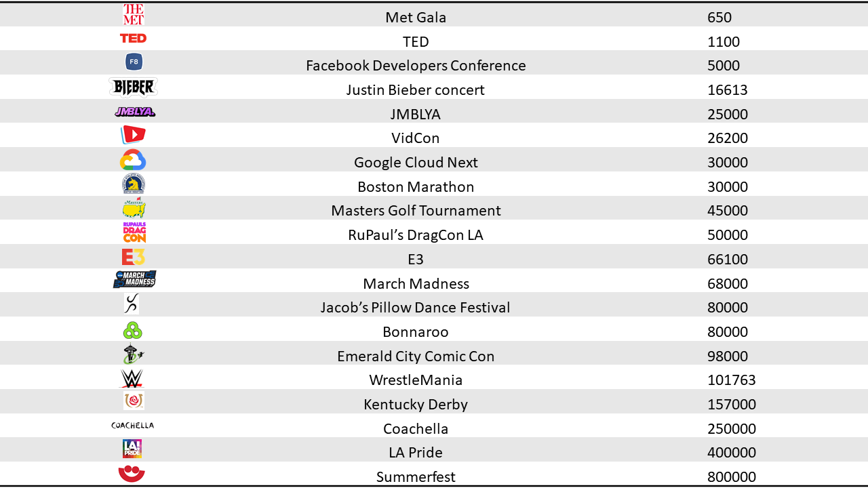Select the Coachella handwritten logo
The width and height of the screenshot is (868, 488).
point(133,426)
